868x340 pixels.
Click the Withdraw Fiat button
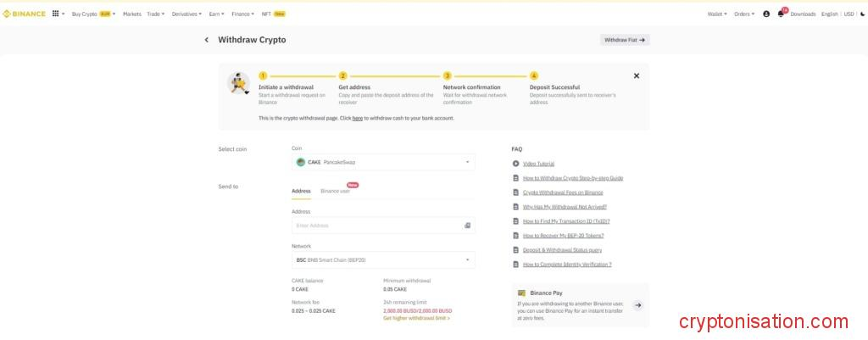pyautogui.click(x=625, y=40)
